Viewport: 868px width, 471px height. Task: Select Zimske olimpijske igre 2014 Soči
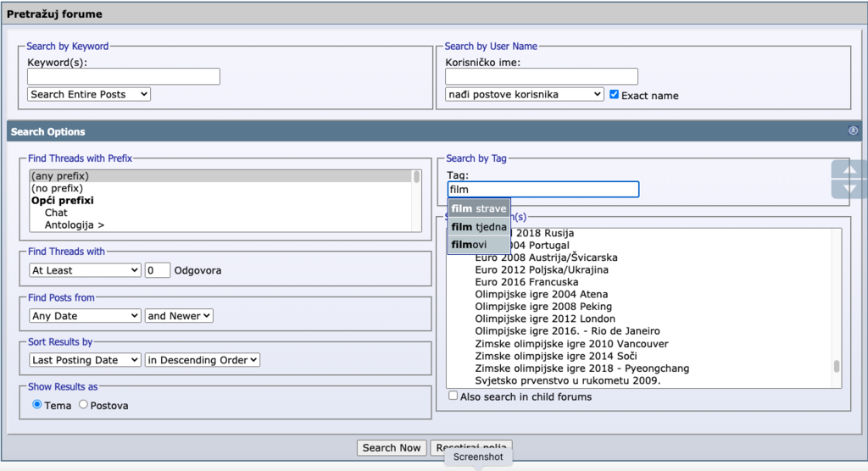point(556,356)
